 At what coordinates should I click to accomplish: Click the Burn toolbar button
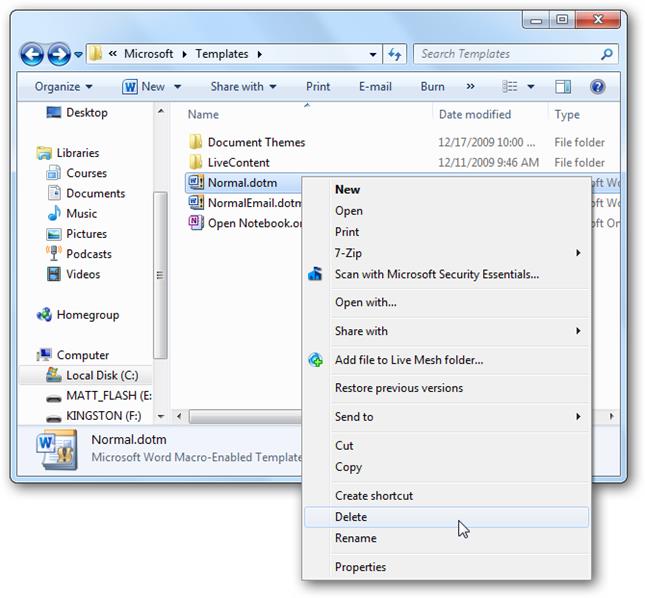point(432,86)
